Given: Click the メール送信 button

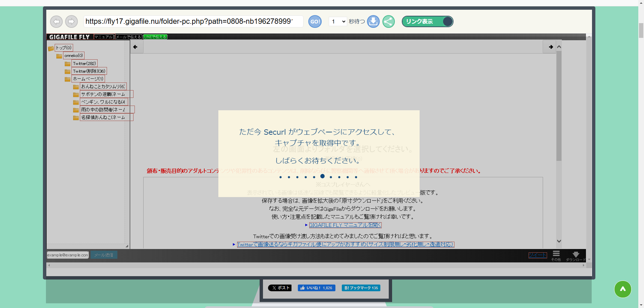Looking at the screenshot, I should pyautogui.click(x=104, y=255).
